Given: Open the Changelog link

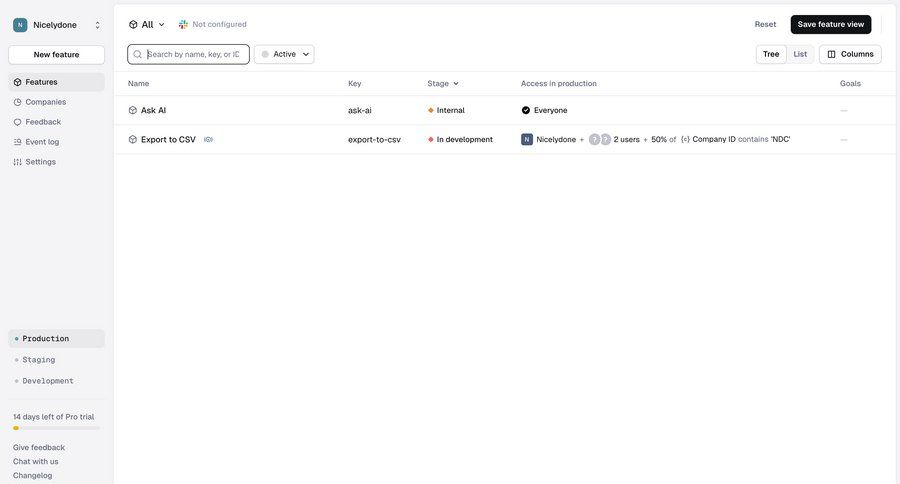Looking at the screenshot, I should click(32, 475).
